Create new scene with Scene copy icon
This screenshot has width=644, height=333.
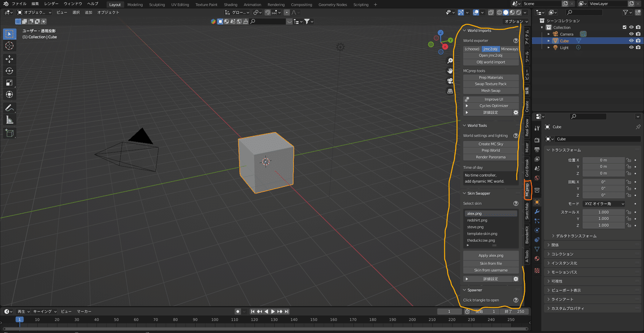tap(565, 4)
